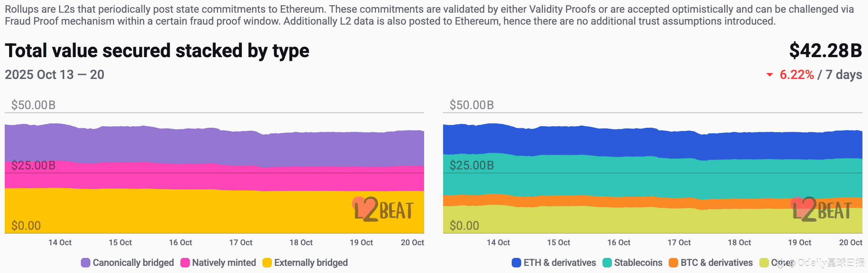868x273 pixels.
Task: Click the red downward triangle beside 6.22%
Action: point(769,75)
